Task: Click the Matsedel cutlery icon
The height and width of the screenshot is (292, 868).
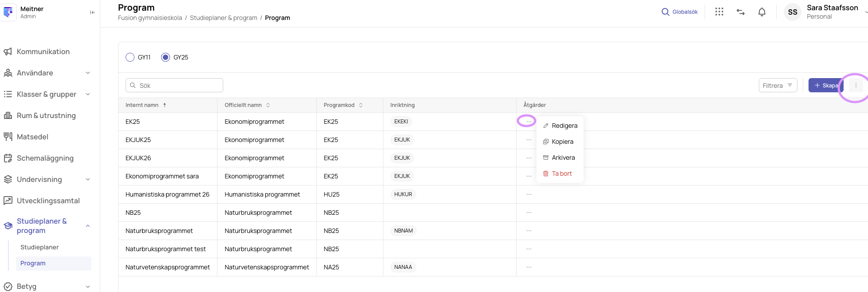Action: click(x=8, y=137)
